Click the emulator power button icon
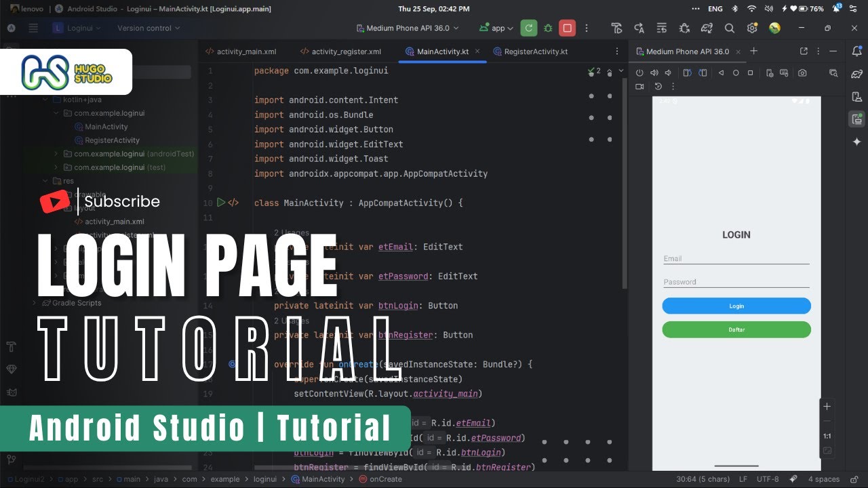This screenshot has height=488, width=868. 639,73
